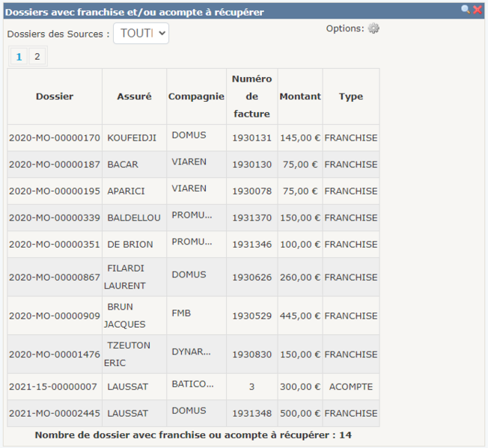Click the 500,00 € amount cell
The height and width of the screenshot is (448, 488).
[299, 413]
